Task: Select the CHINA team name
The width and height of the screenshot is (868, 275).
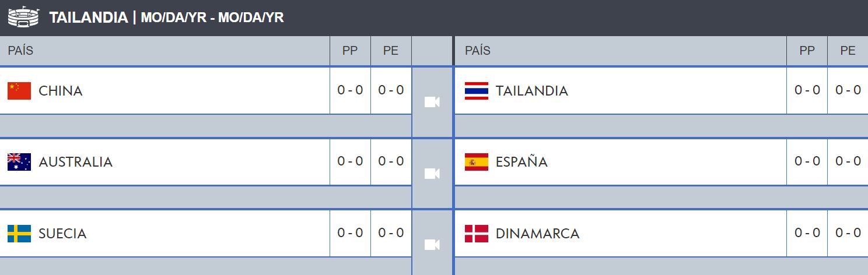Action: tap(61, 91)
